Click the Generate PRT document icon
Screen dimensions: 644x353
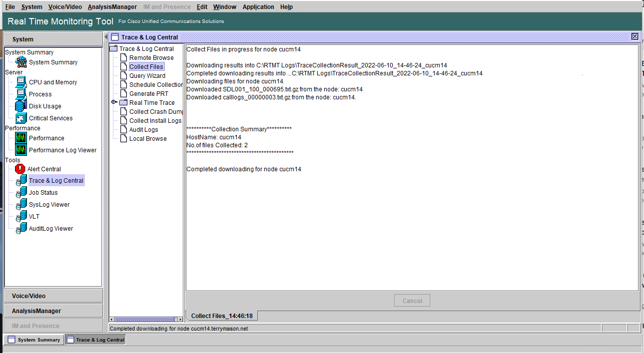click(124, 94)
